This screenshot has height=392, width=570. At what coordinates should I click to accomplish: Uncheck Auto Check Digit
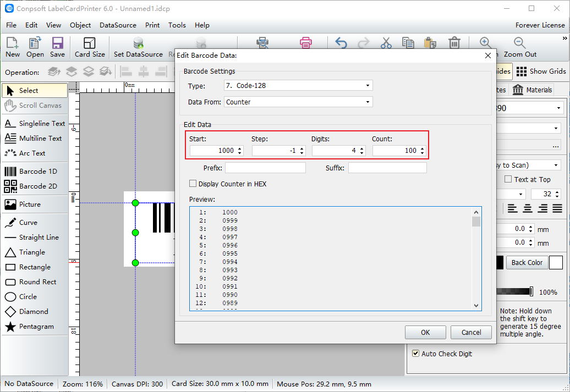[x=415, y=354]
